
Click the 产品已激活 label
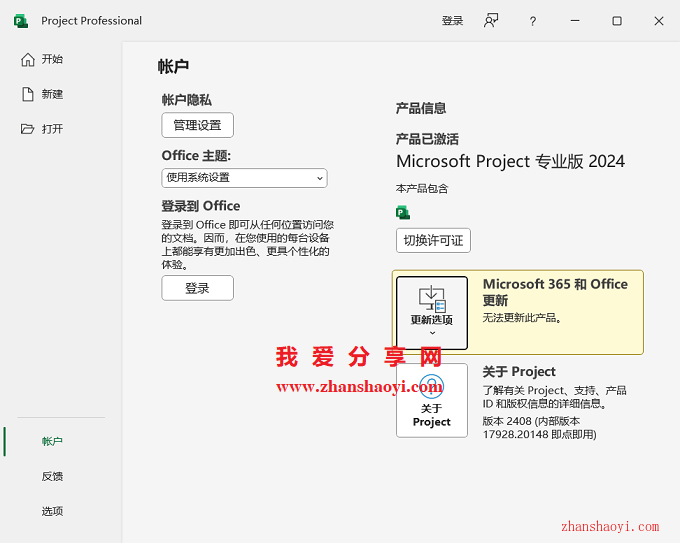pos(427,139)
